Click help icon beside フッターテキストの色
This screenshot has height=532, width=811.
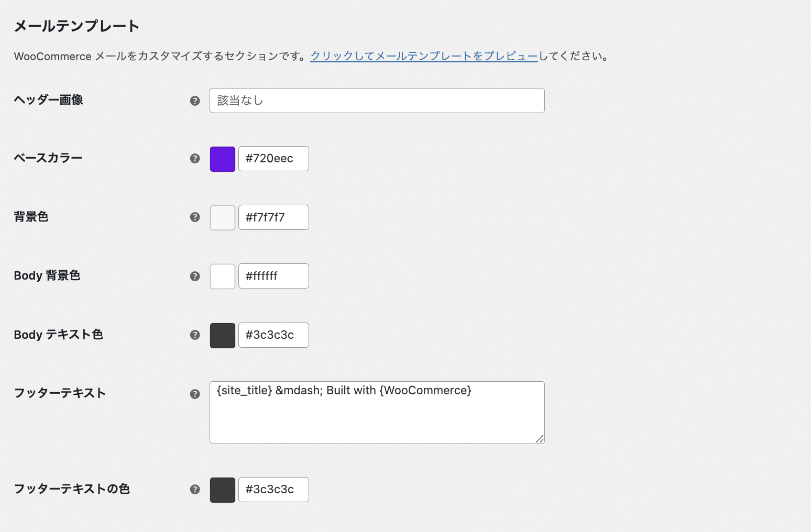[x=195, y=490]
